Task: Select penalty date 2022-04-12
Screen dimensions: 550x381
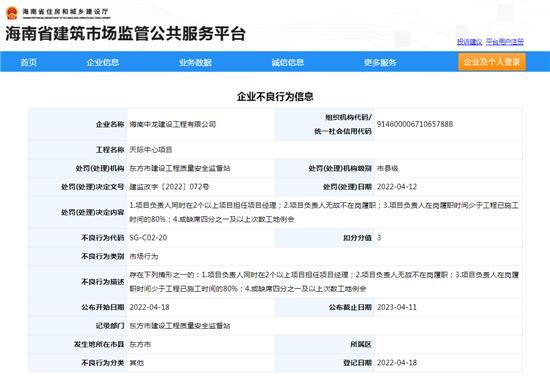Action: [x=397, y=187]
